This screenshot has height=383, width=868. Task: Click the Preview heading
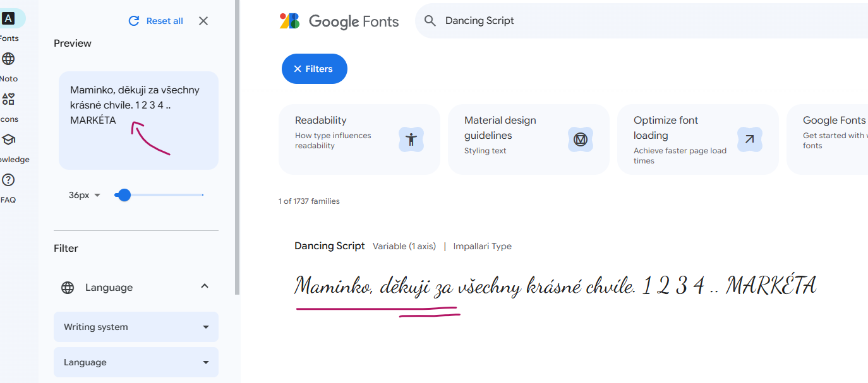pos(73,44)
